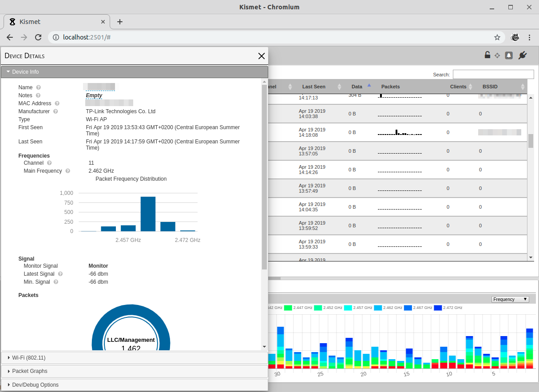Screen dimensions: 539x392
Task: Open the Chromium three-dot menu
Action: 529,37
